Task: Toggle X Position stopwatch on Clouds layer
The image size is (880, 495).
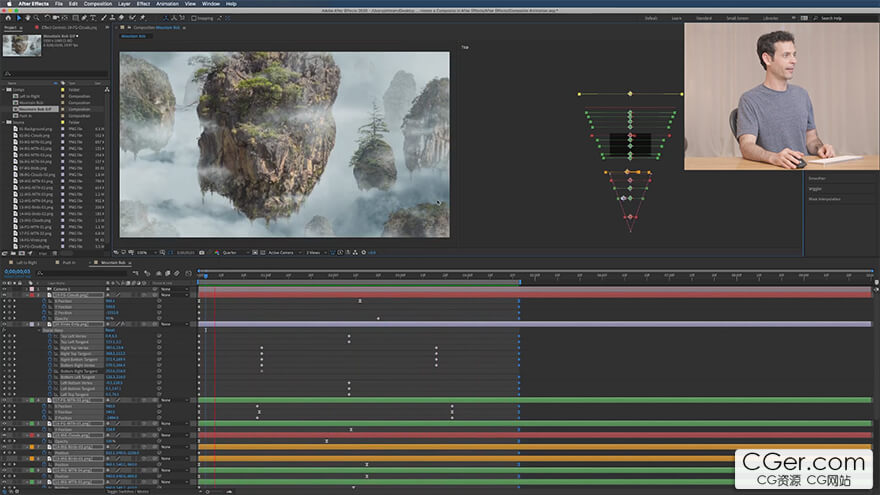Action: [x=44, y=301]
